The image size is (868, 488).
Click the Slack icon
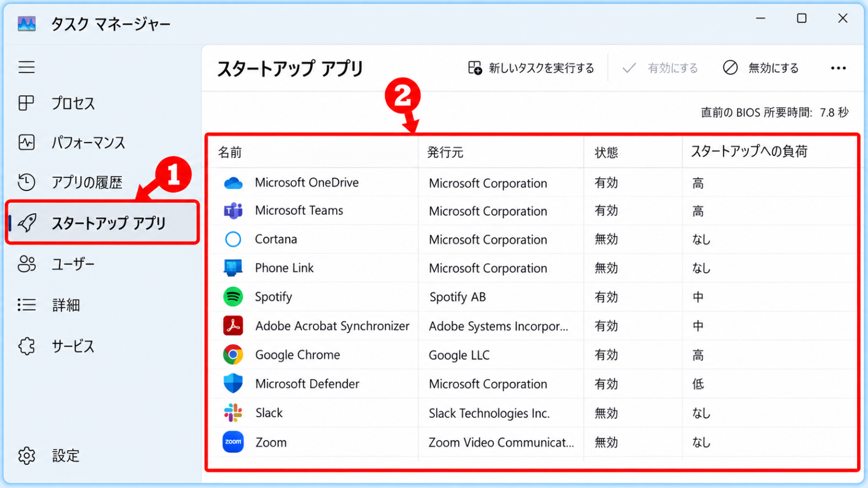(x=233, y=413)
